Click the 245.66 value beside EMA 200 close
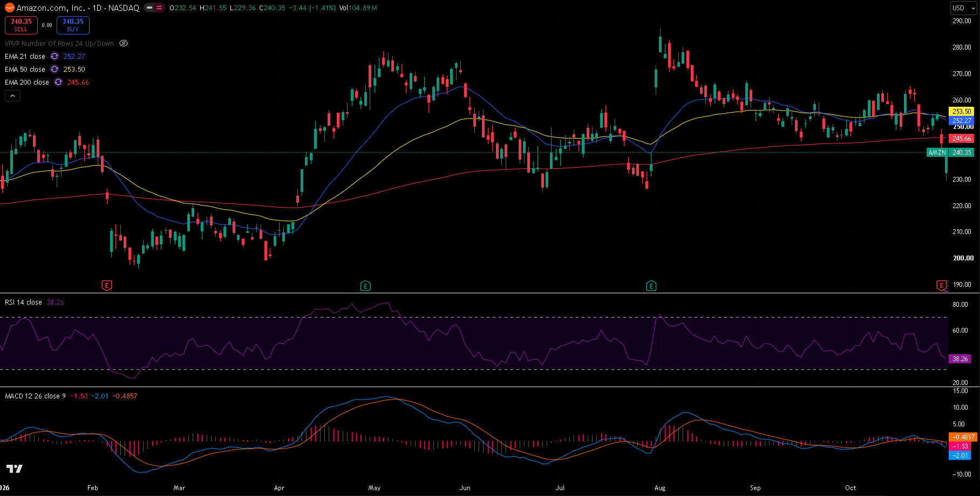The width and height of the screenshot is (980, 496). [x=78, y=82]
